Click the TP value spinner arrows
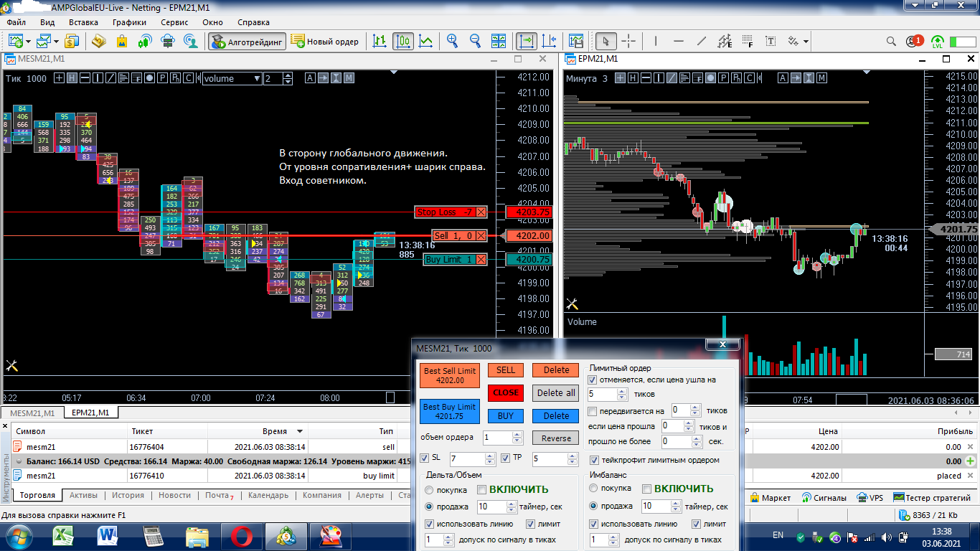 (572, 459)
